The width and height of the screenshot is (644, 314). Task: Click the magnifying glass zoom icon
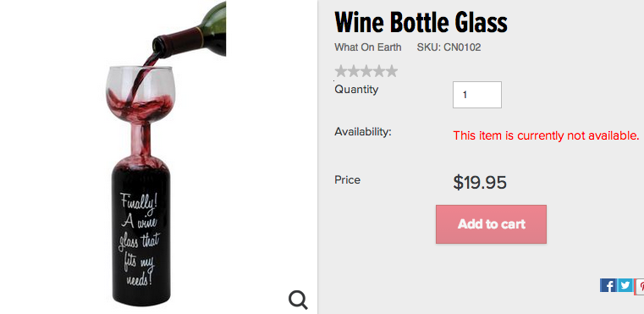298,300
